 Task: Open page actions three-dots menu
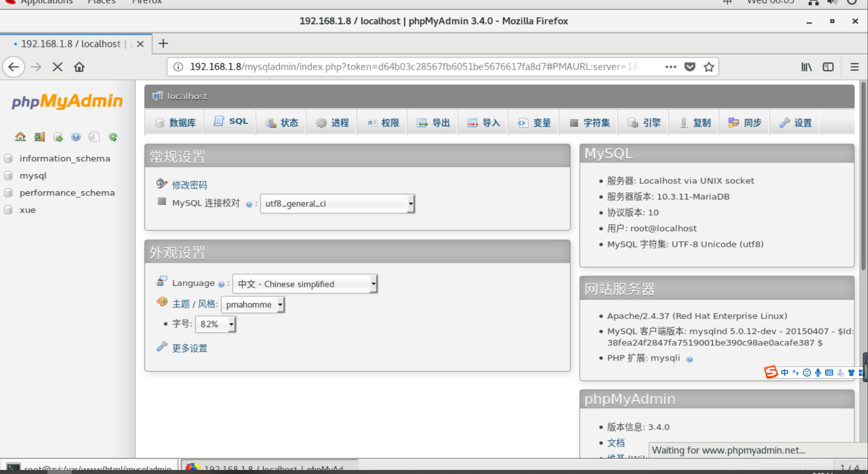(671, 67)
